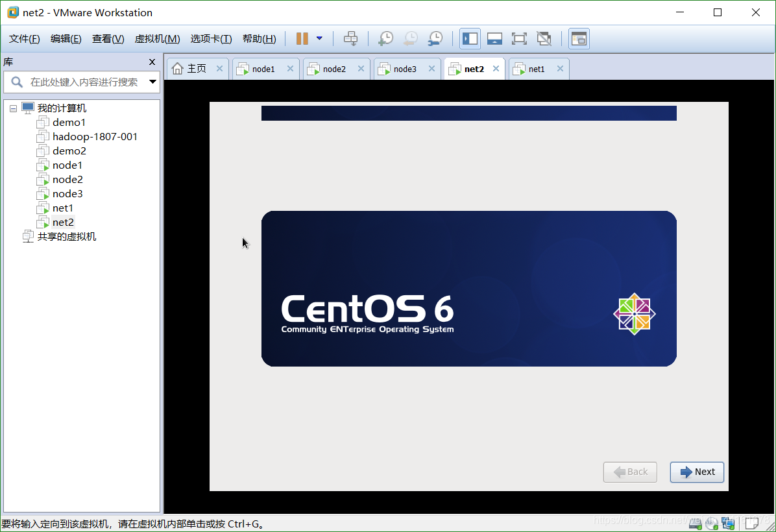Viewport: 776px width, 532px height.
Task: Enter full screen mode
Action: (x=519, y=38)
